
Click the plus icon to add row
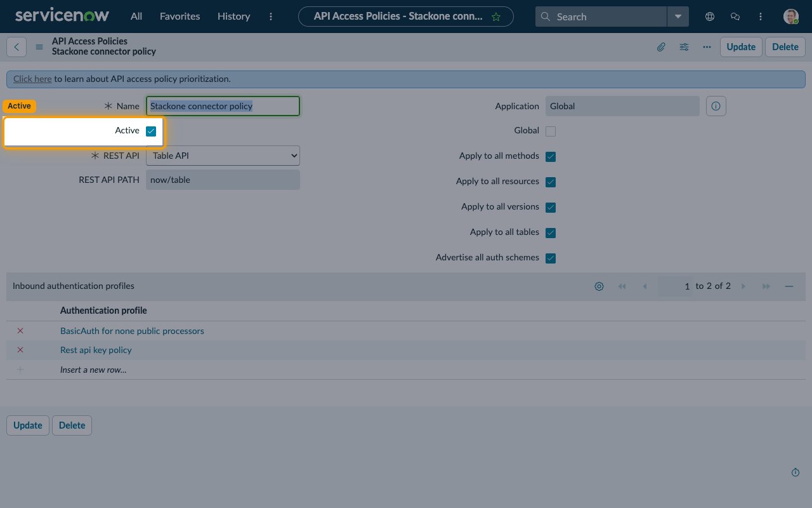(20, 370)
